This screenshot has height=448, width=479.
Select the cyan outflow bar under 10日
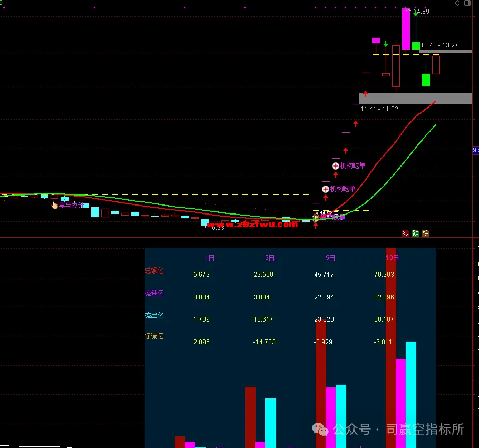(x=411, y=395)
